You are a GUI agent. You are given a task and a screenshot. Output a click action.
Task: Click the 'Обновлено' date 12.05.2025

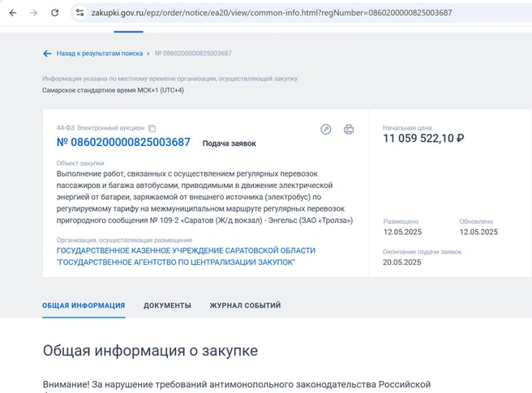(x=478, y=233)
